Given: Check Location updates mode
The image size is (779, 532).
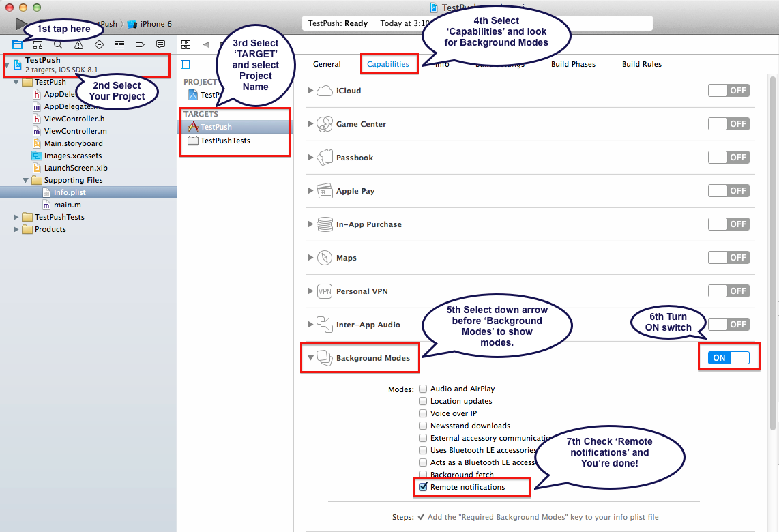Looking at the screenshot, I should coord(423,401).
